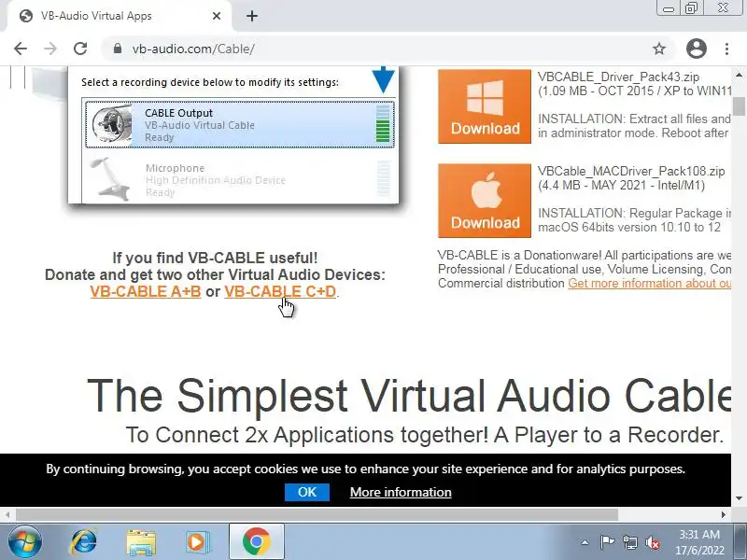Click the Show desktop strip
This screenshot has width=747, height=560.
tap(740, 542)
